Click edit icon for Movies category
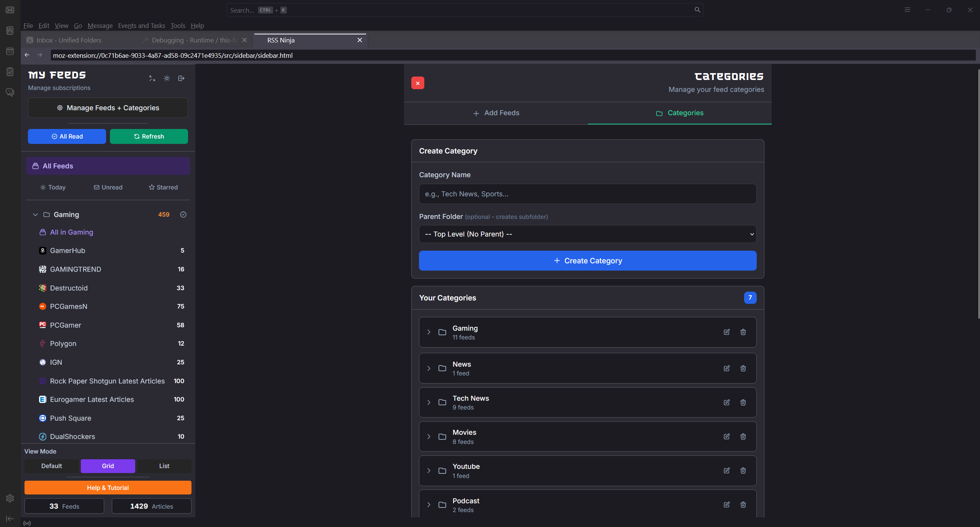980x527 pixels. [x=726, y=437]
